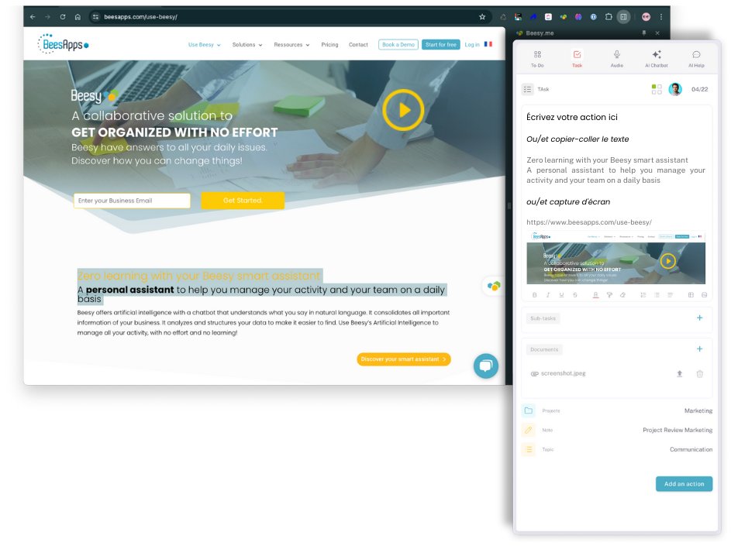Click Discover your smart assistant button
Image resolution: width=731 pixels, height=560 pixels.
(404, 359)
